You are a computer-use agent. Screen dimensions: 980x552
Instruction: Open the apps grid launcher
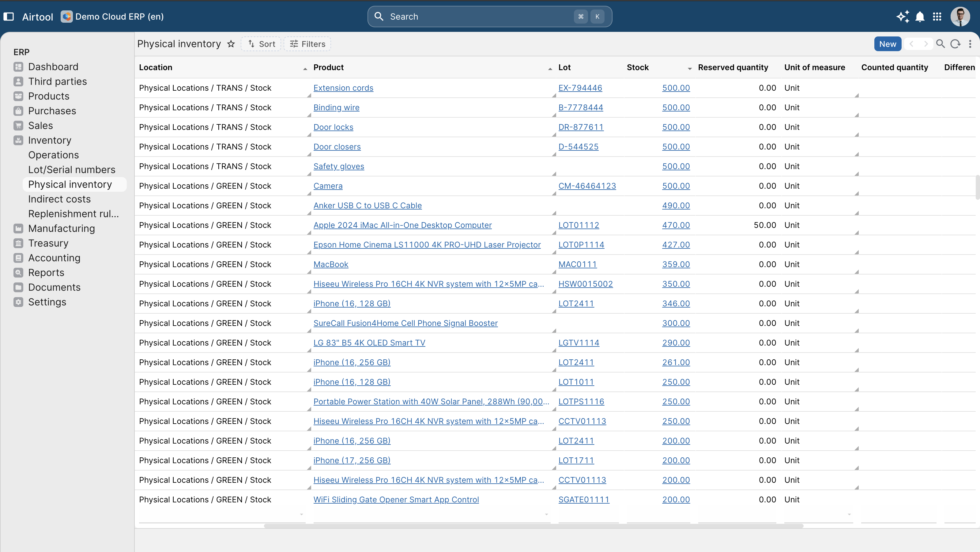tap(937, 16)
